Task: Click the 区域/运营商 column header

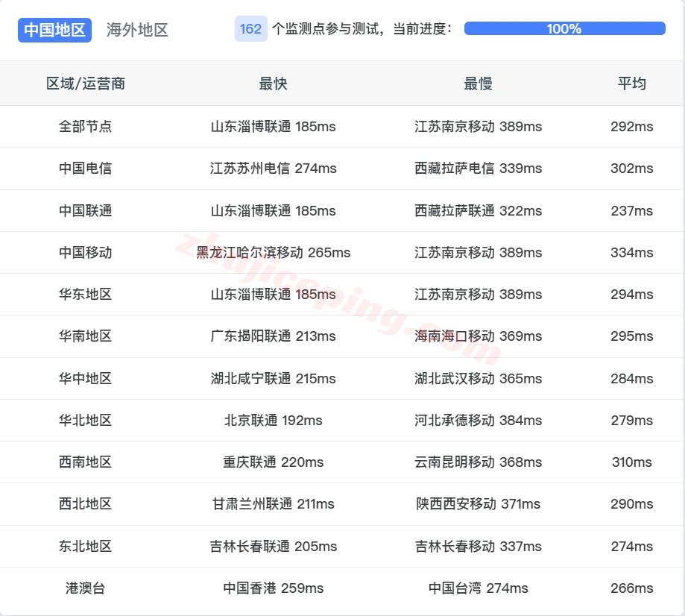Action: click(x=85, y=84)
